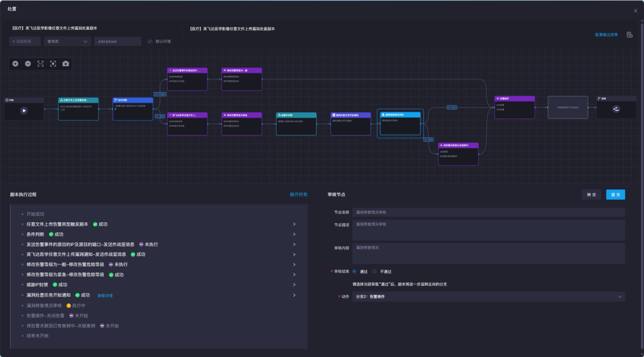644x357 pixels.
Task: Select the 通过 radio option
Action: 354,272
